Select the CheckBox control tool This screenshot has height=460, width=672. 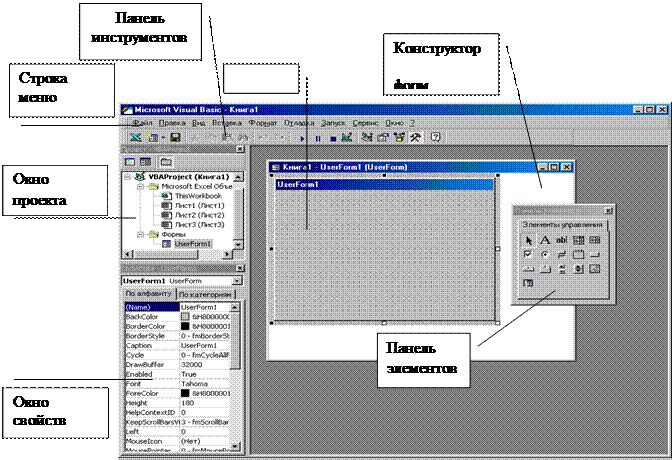[x=528, y=254]
